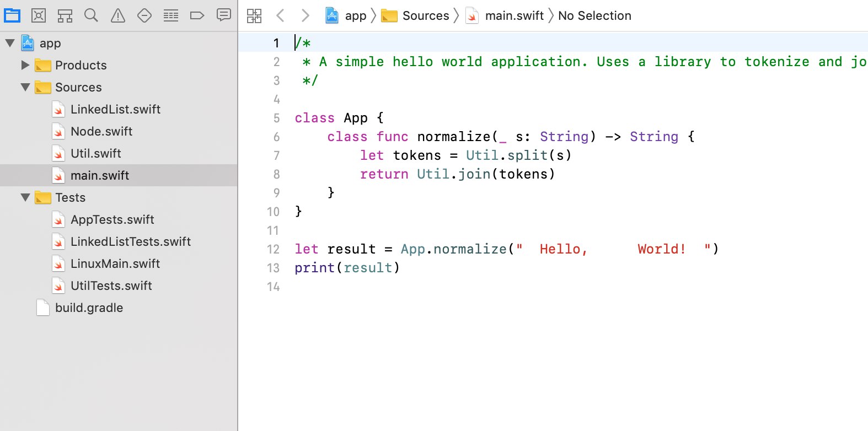Open LinuxMain.swift in the navigator

click(x=119, y=263)
